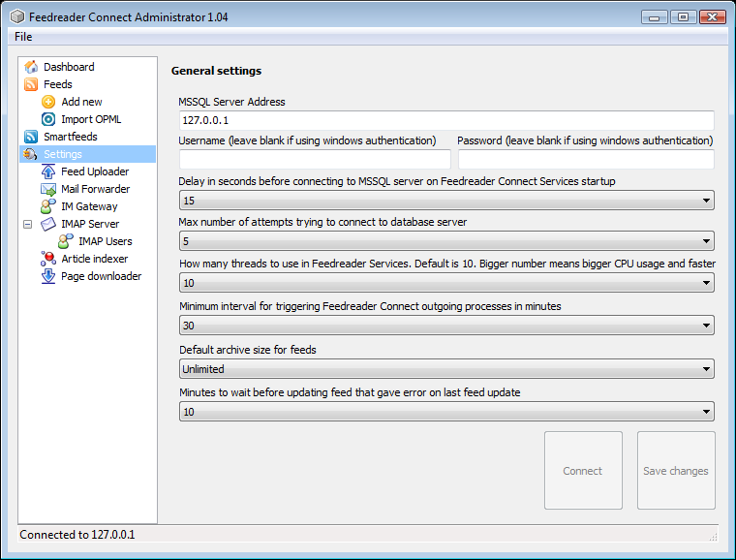This screenshot has height=560, width=736.
Task: Collapse the IMAP Server tree node
Action: pyautogui.click(x=28, y=224)
